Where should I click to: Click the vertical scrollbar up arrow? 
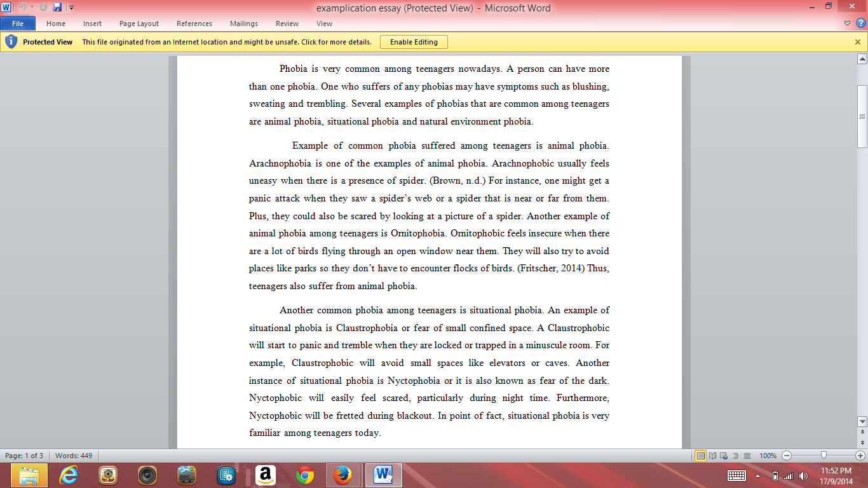862,60
